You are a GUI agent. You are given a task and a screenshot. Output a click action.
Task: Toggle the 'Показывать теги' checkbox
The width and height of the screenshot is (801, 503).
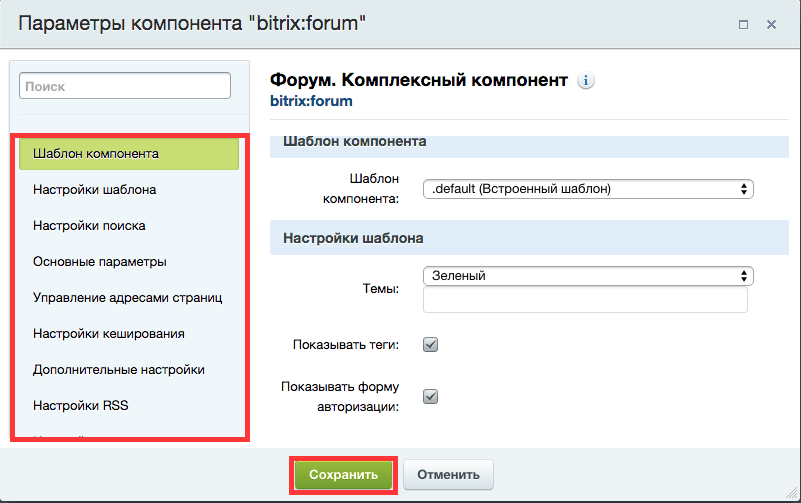(431, 345)
